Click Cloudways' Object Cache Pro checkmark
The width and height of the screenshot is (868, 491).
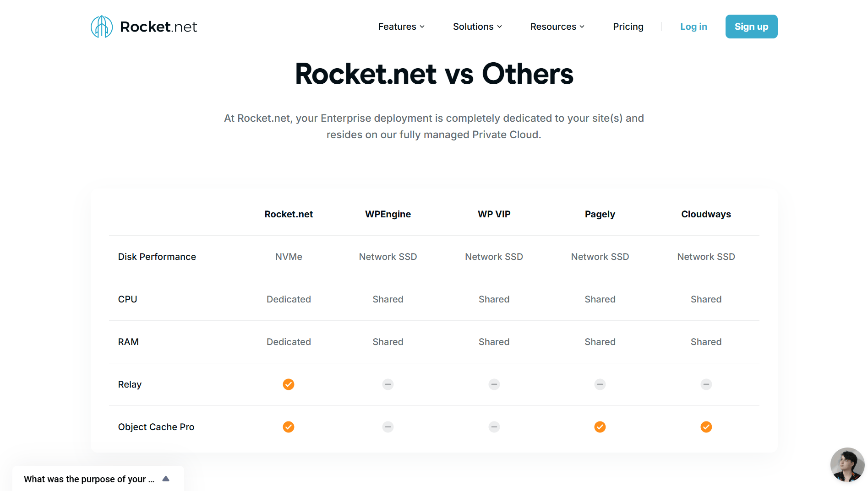click(x=706, y=427)
